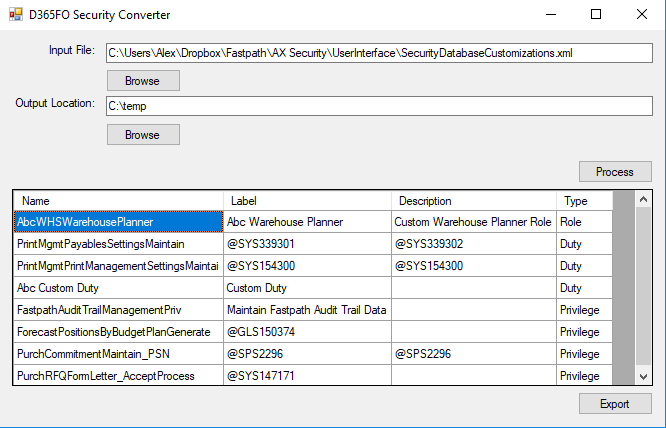Image resolution: width=666 pixels, height=428 pixels.
Task: Click the Type column header
Action: coord(584,201)
